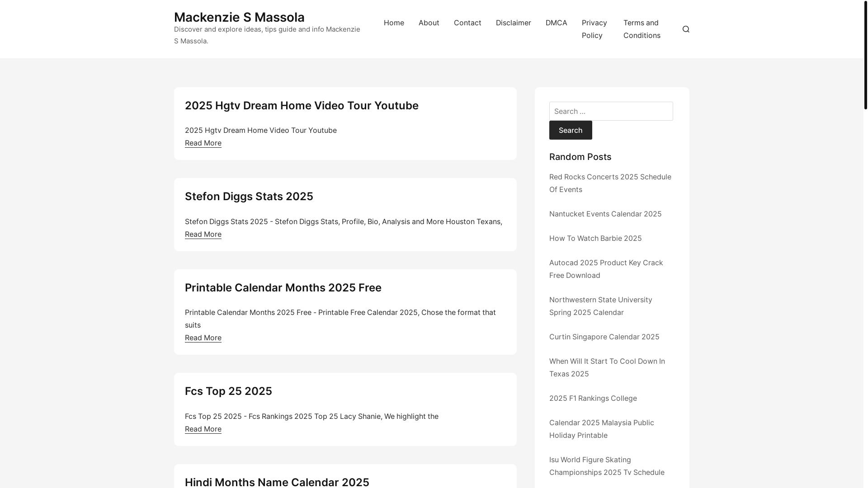Read More under Hgtv Dream Home post

[203, 143]
